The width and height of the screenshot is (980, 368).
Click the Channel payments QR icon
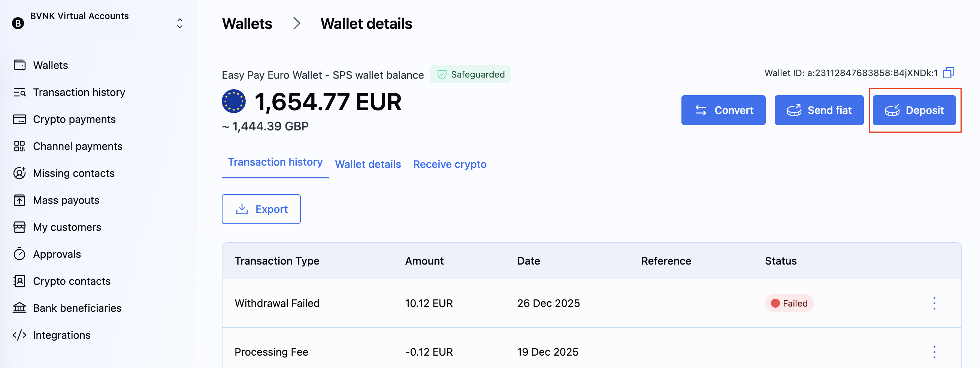tap(19, 146)
